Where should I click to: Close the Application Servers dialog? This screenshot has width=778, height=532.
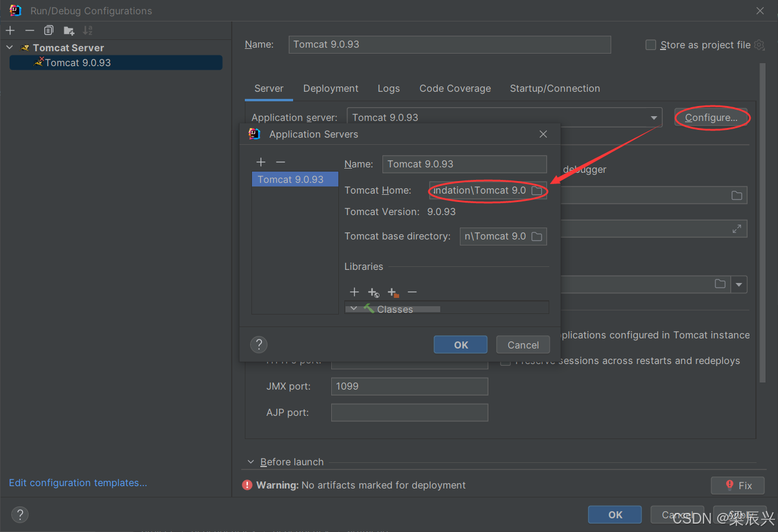click(543, 134)
